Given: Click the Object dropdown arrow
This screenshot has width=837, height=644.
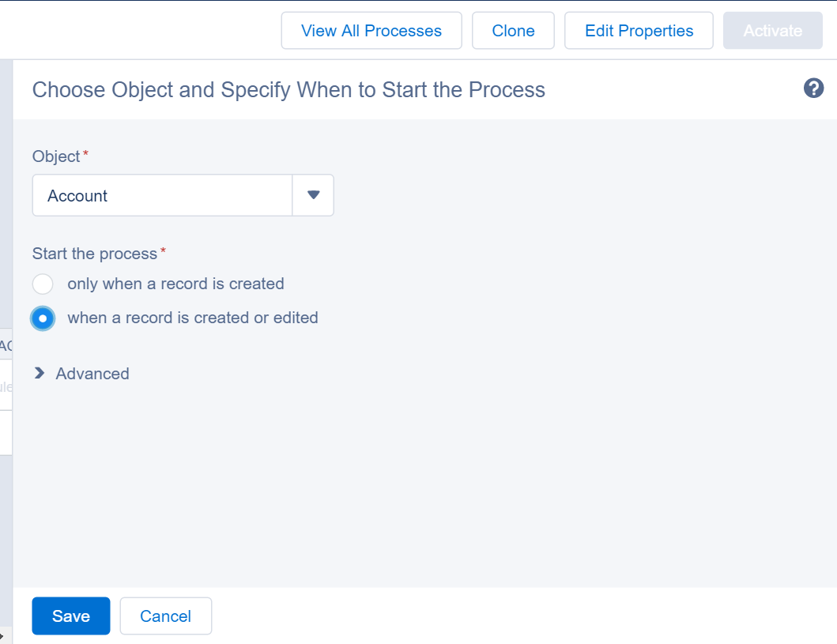Looking at the screenshot, I should tap(313, 195).
